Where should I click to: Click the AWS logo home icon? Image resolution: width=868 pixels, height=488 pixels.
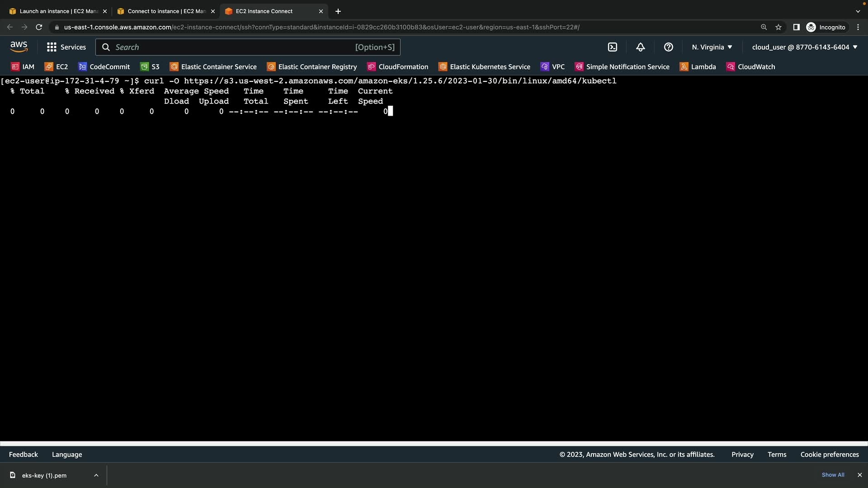pyautogui.click(x=19, y=47)
